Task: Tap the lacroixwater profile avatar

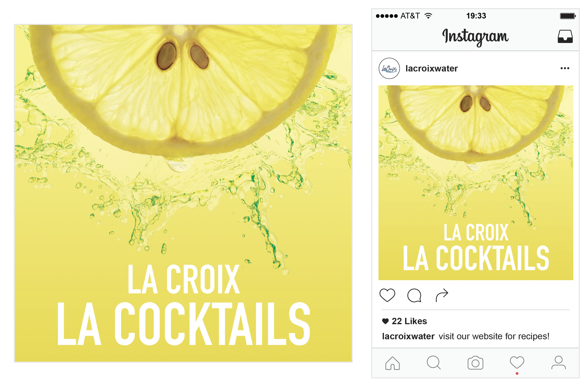Action: click(389, 68)
